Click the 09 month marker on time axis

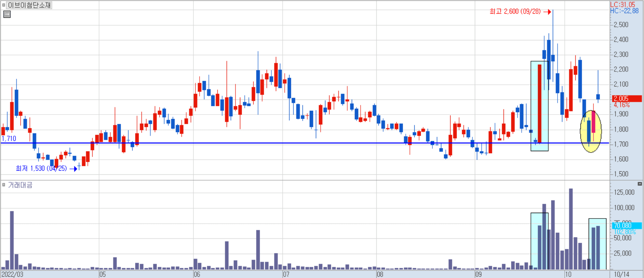click(479, 274)
